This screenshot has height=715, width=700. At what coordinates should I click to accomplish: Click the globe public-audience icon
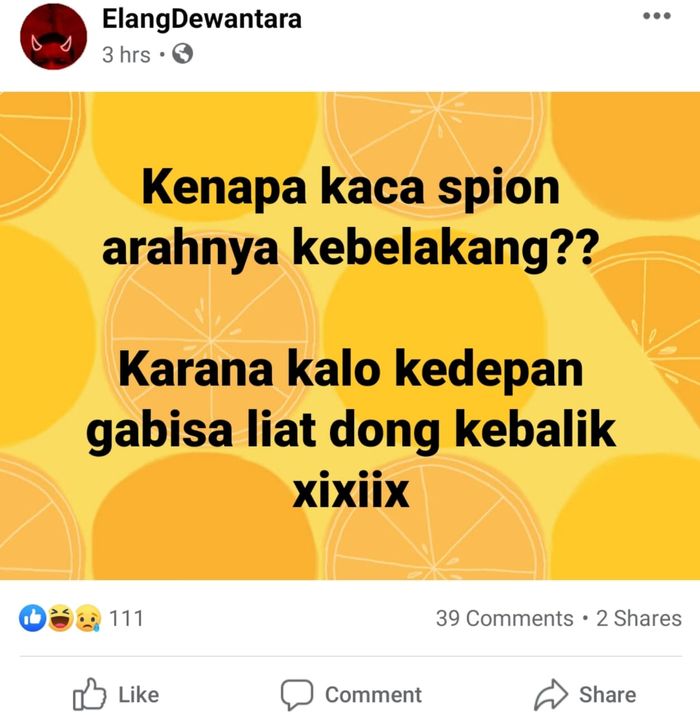(x=182, y=54)
